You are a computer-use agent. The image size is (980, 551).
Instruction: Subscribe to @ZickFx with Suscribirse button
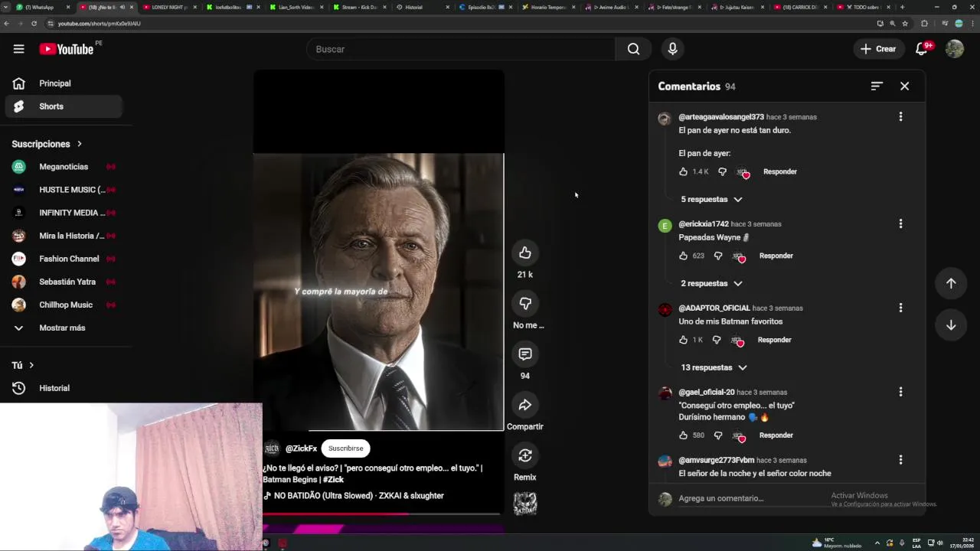345,448
